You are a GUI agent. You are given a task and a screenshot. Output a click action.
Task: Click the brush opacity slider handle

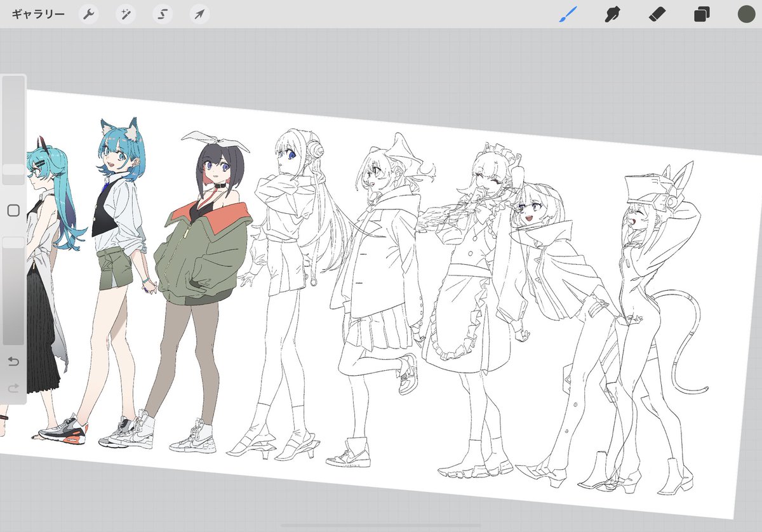(x=13, y=243)
